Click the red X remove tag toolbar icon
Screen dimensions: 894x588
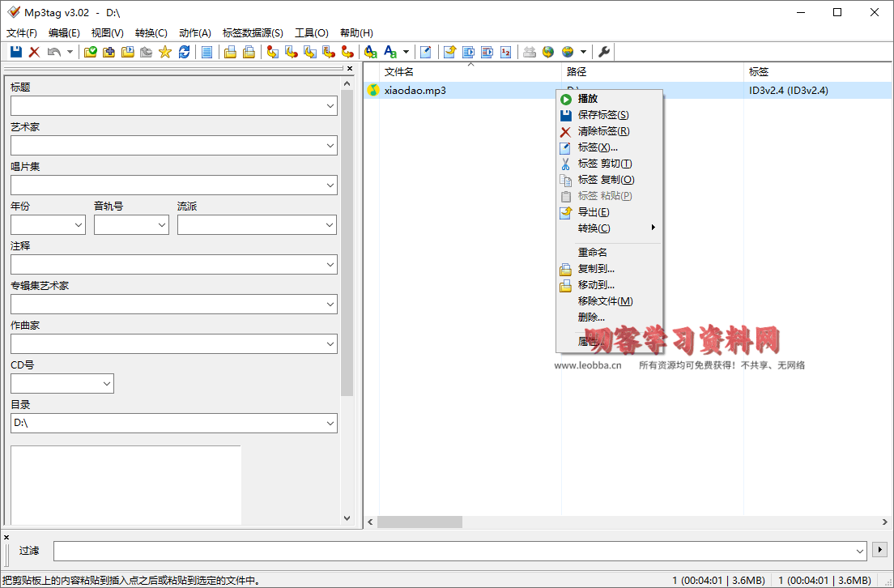tap(34, 52)
